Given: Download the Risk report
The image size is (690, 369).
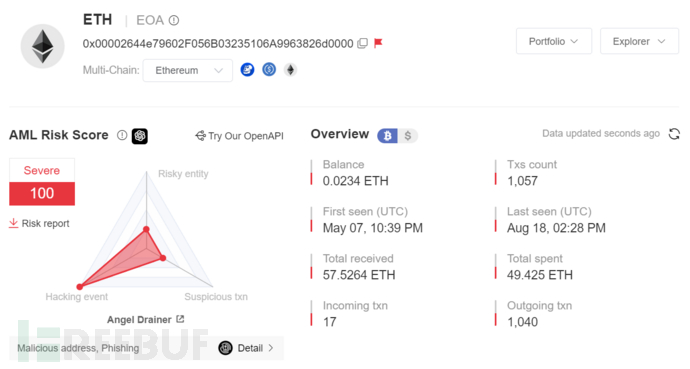Looking at the screenshot, I should 39,223.
